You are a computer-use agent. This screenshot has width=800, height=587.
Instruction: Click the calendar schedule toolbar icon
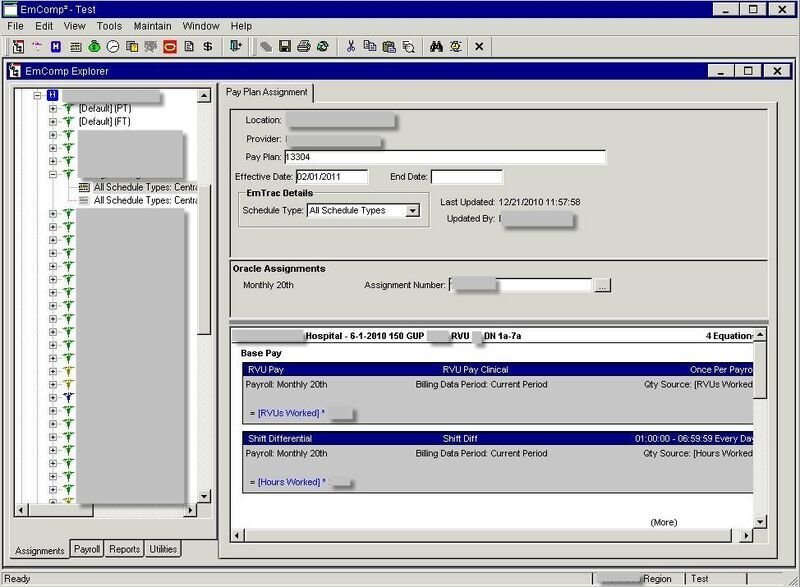pyautogui.click(x=75, y=47)
